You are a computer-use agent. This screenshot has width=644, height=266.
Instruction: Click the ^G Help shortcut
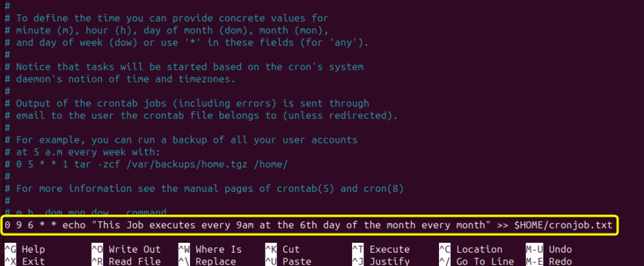(25, 250)
